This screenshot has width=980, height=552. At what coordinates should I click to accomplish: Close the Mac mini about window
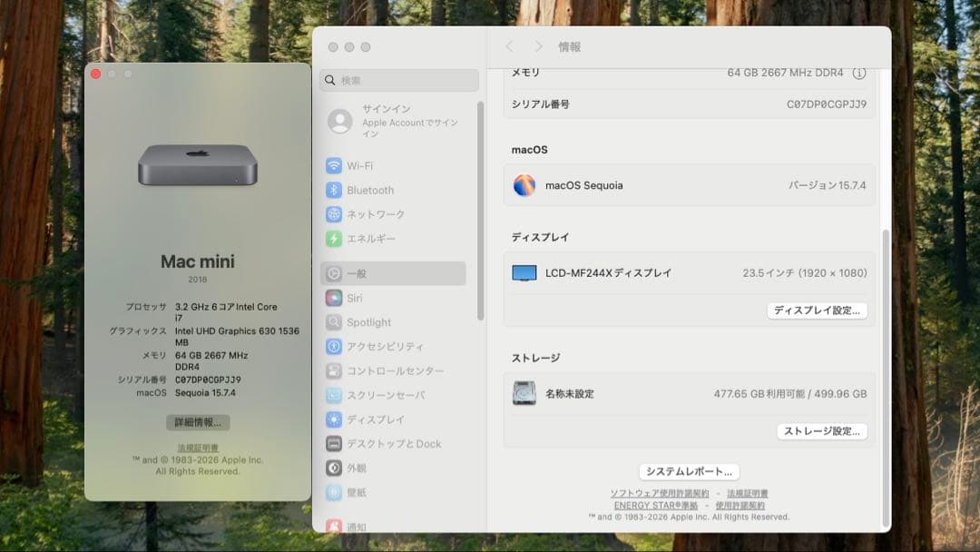pyautogui.click(x=95, y=74)
